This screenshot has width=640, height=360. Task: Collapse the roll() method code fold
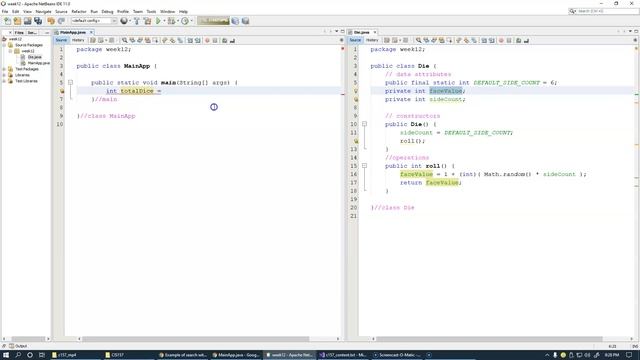[x=364, y=166]
